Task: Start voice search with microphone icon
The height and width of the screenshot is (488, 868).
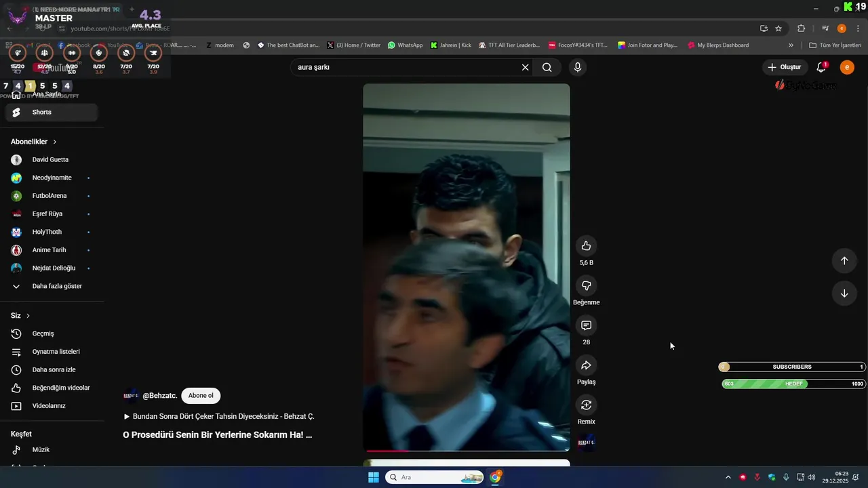Action: 577,67
